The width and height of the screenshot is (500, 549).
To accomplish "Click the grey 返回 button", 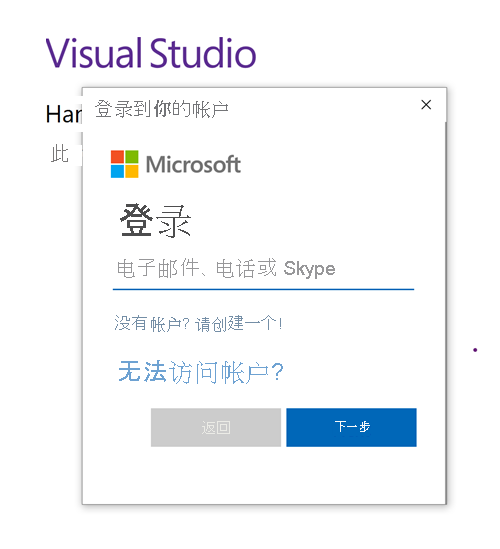I will pyautogui.click(x=216, y=427).
